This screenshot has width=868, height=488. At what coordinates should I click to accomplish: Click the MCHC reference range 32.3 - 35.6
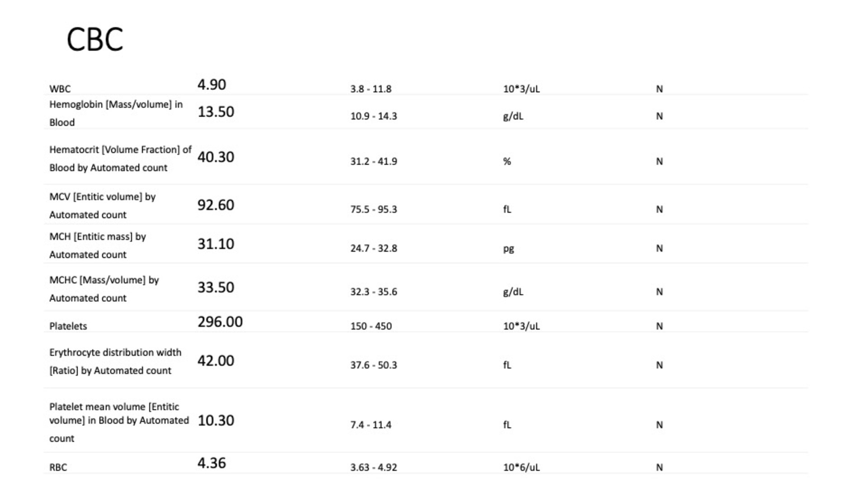(373, 292)
